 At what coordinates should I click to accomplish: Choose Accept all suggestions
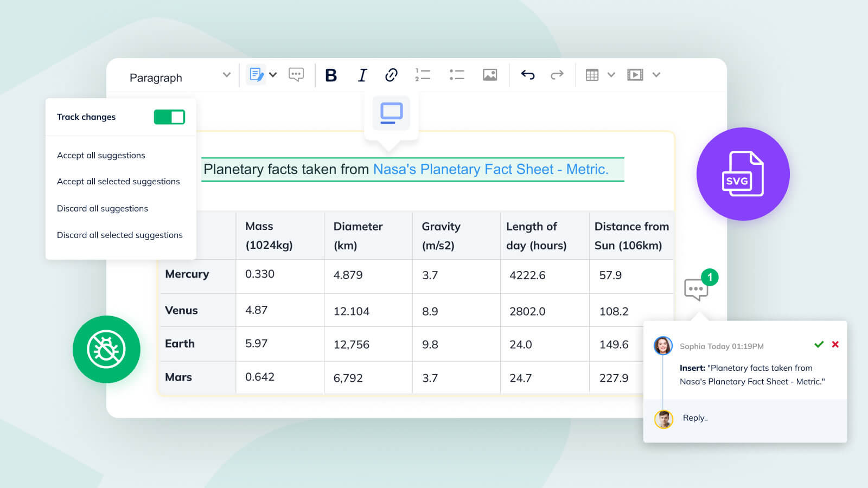pos(101,155)
